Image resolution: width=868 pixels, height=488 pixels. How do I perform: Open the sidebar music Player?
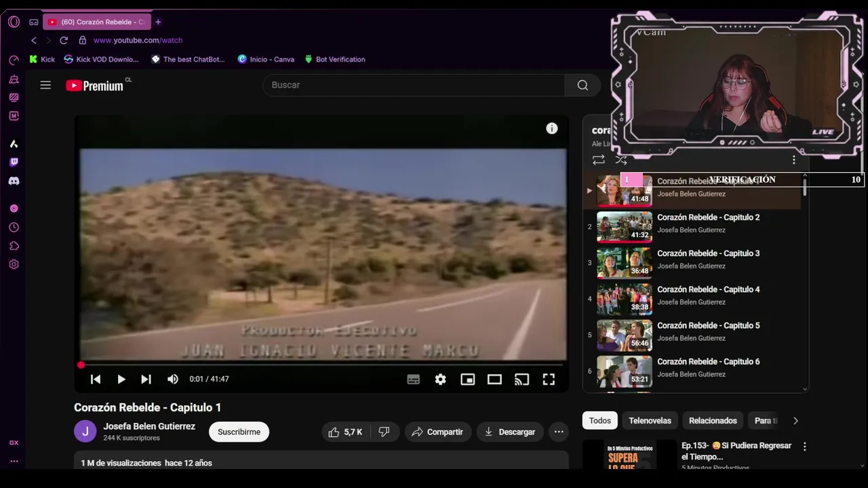[x=14, y=209]
